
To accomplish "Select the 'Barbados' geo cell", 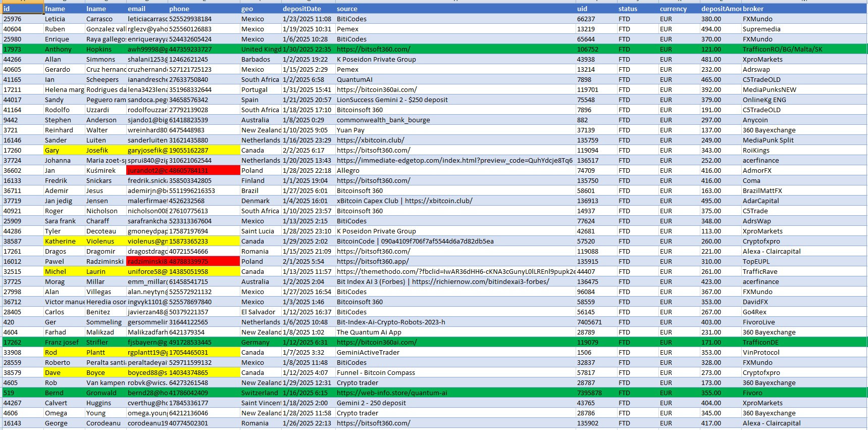I will click(x=256, y=59).
